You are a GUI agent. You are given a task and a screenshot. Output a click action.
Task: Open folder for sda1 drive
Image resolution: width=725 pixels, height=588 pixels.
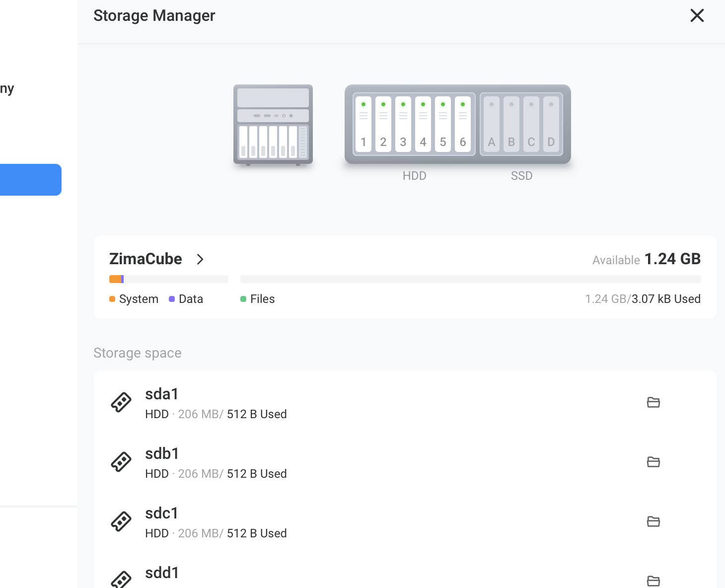tap(653, 402)
